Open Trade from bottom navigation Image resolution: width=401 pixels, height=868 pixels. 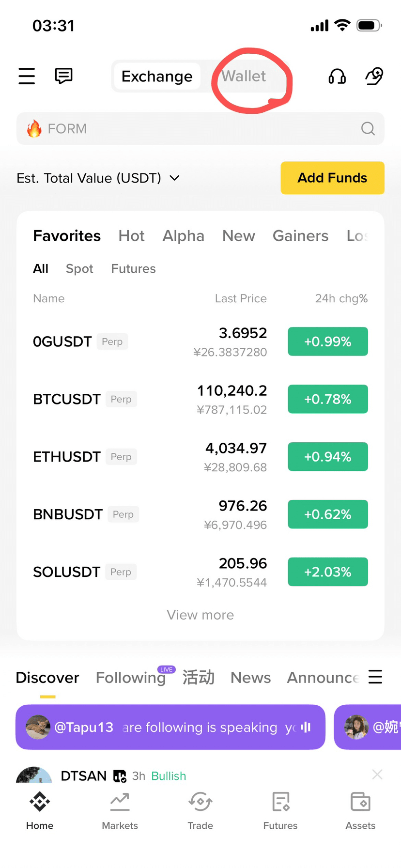(200, 811)
